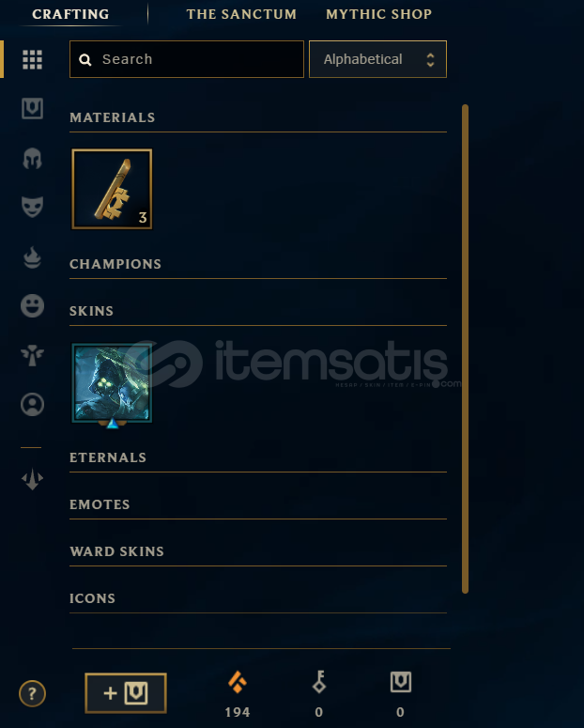Filter loot by skins mask icon
Screen dimensions: 584x728
coord(33,207)
